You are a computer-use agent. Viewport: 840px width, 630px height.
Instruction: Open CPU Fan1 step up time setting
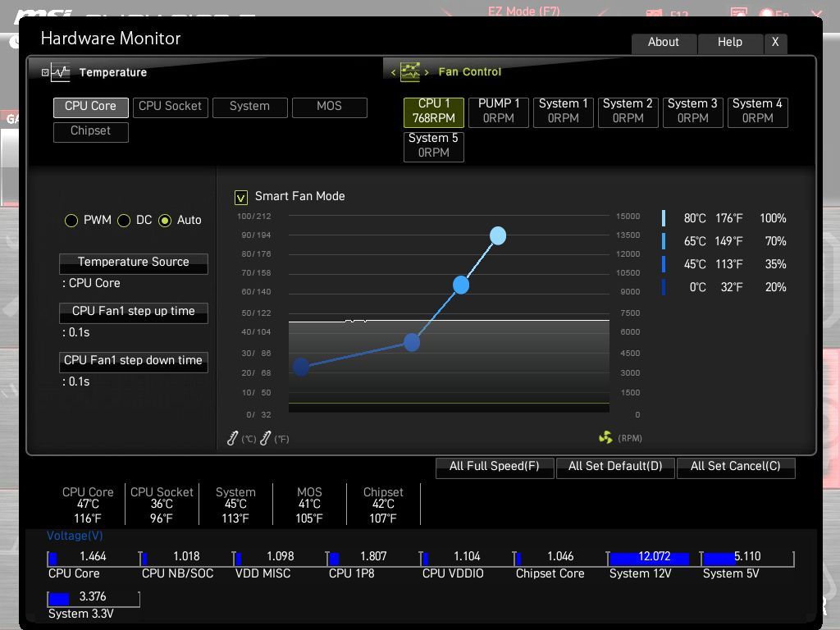click(134, 313)
